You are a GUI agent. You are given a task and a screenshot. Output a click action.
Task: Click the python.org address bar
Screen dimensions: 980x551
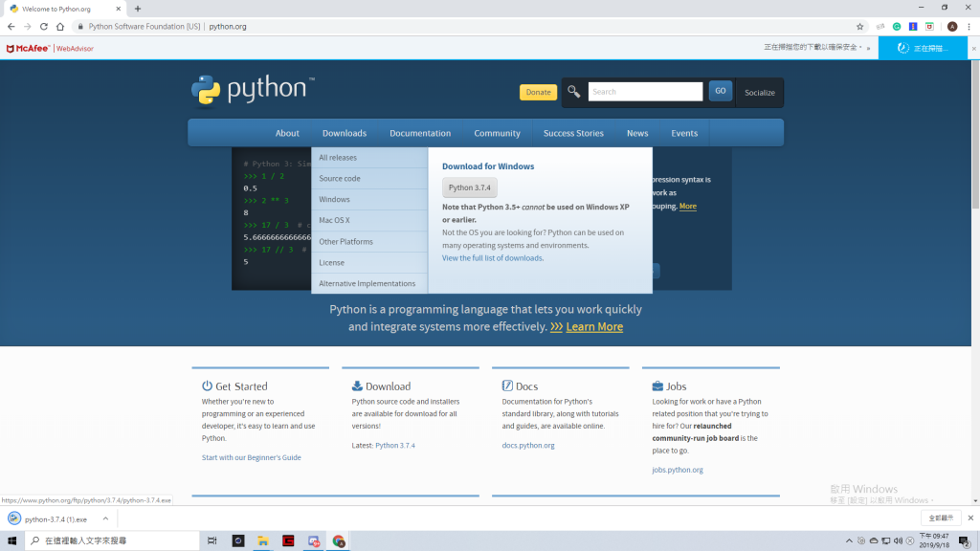462,26
